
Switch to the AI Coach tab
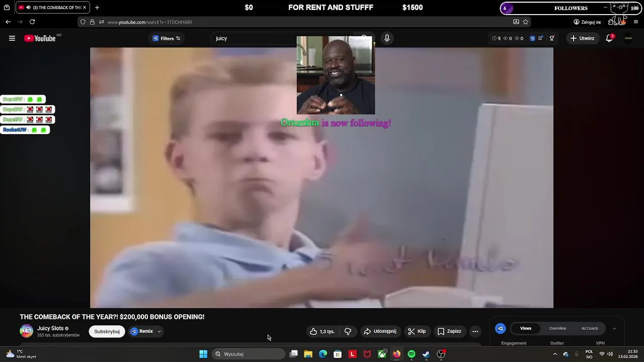590,328
